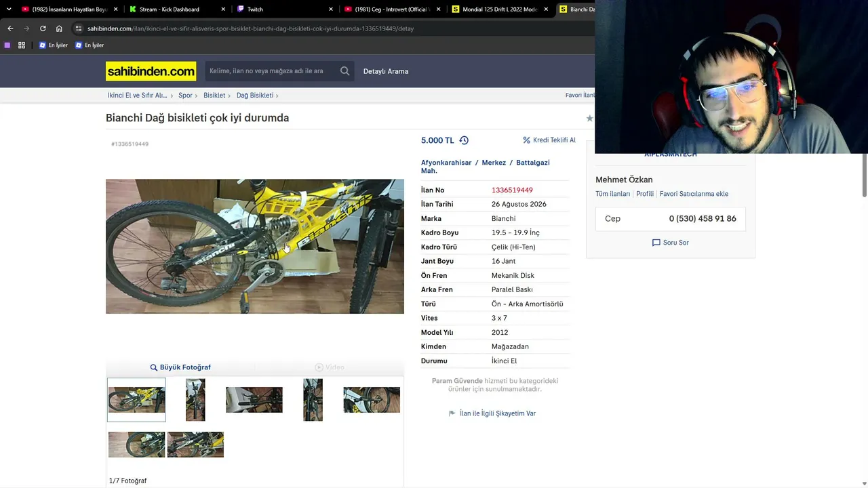Viewport: 868px width, 488px height.
Task: Close the Twitch tab
Action: [331, 9]
